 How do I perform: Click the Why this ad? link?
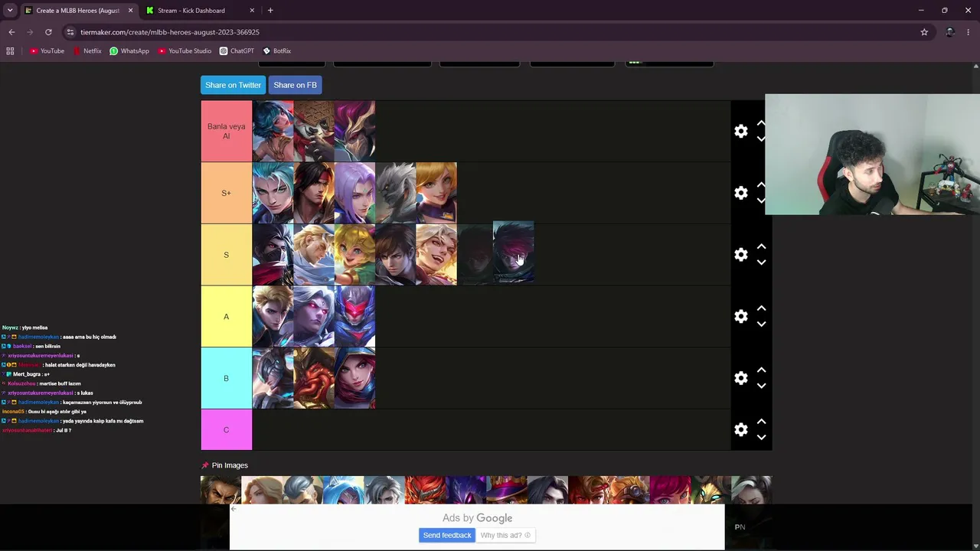(x=505, y=535)
